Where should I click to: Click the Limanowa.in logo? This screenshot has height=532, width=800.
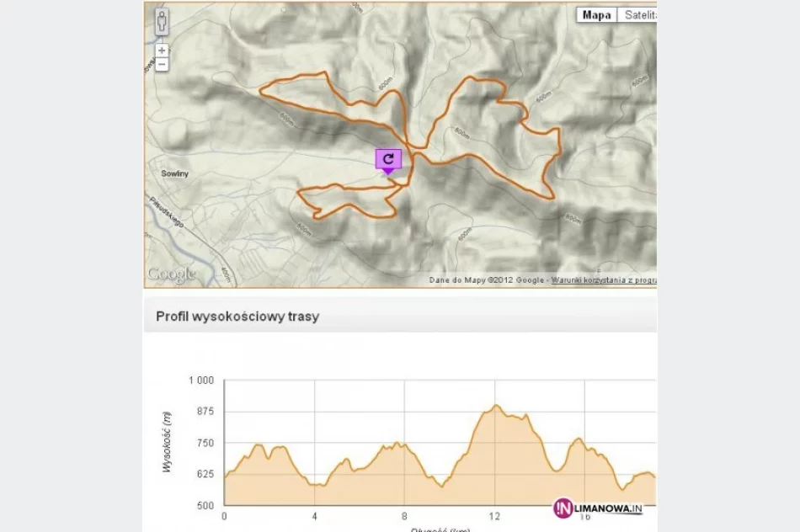click(598, 508)
